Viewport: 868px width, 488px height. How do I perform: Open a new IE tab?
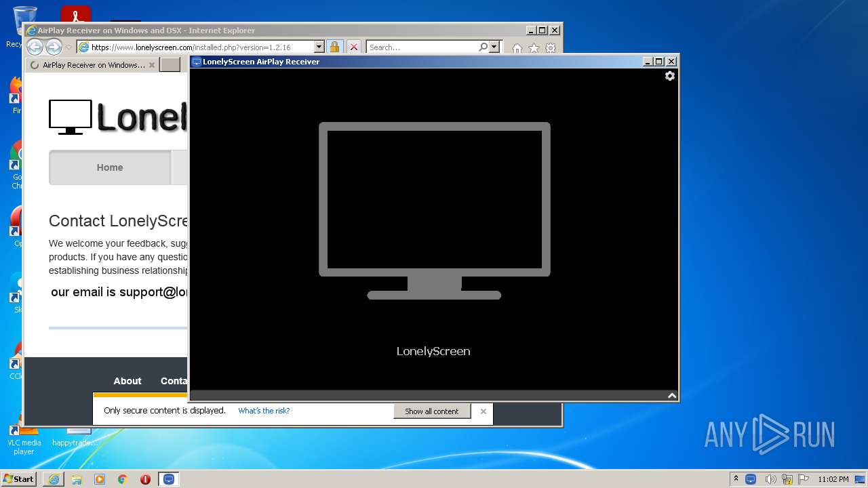[170, 65]
